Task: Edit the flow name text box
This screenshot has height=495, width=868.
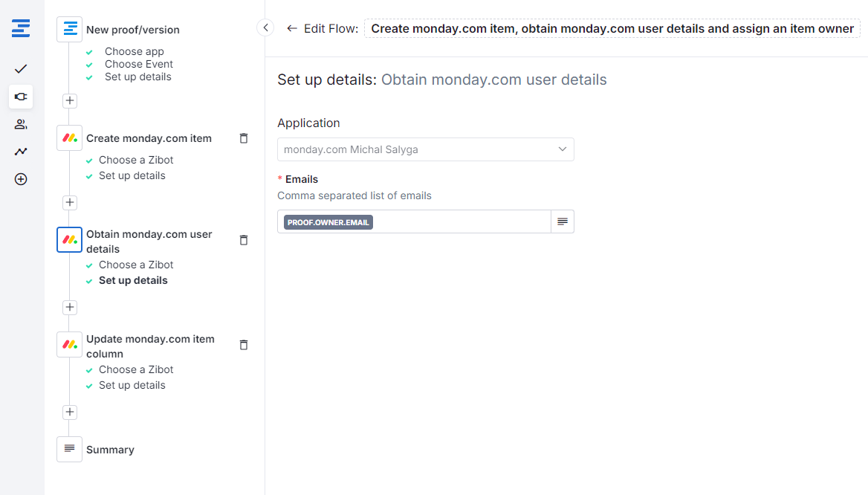Action: [x=612, y=28]
